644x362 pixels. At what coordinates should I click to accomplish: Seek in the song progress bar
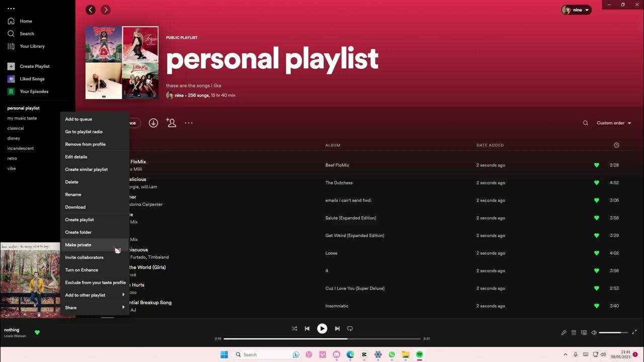(x=322, y=338)
